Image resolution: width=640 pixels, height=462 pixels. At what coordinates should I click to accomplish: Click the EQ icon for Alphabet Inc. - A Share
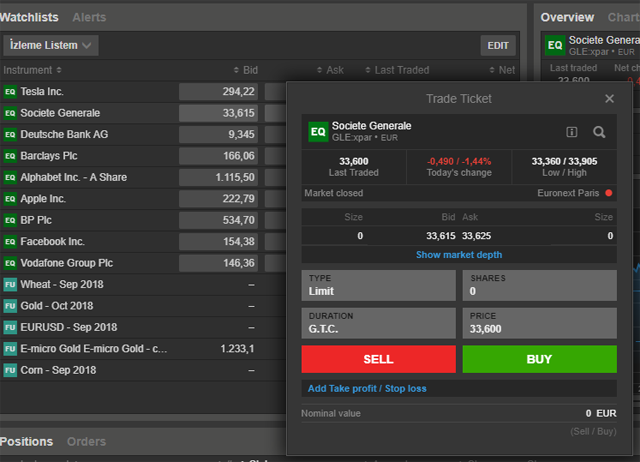tap(10, 178)
